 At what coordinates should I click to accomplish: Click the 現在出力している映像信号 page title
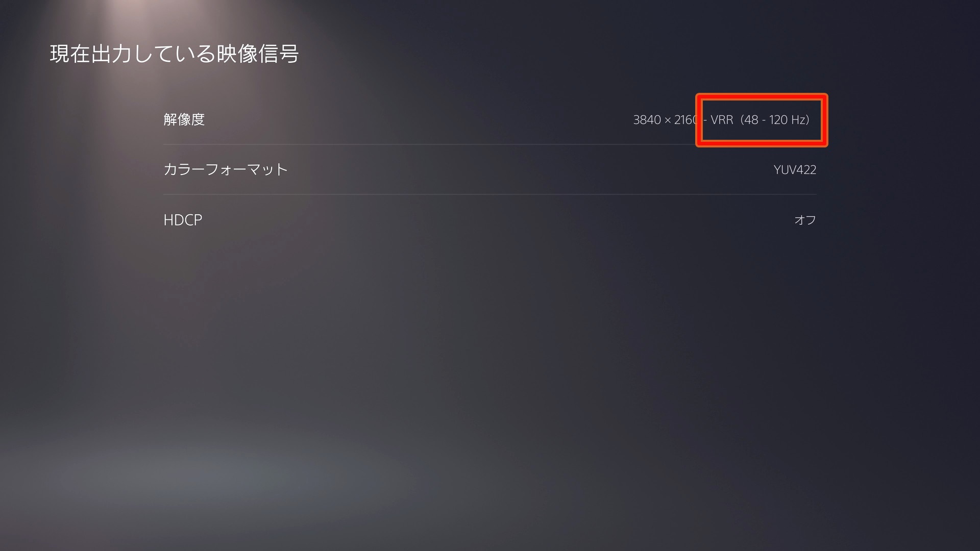coord(174,54)
